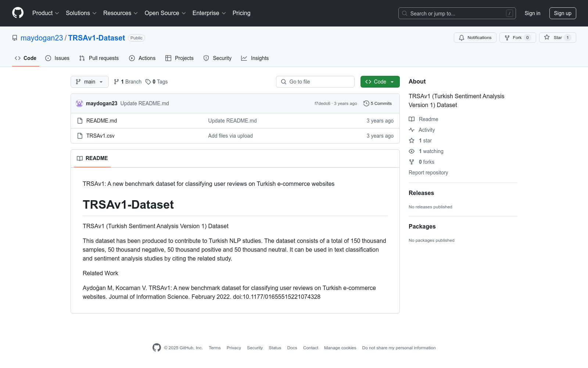Select the README tab in the file viewer
588x368 pixels.
click(x=92, y=158)
